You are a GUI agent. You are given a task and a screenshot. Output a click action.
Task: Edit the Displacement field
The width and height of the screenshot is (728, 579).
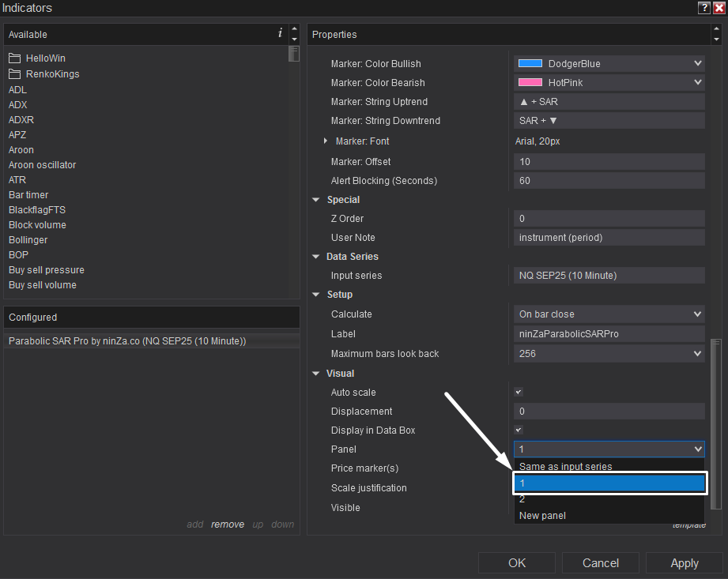point(609,412)
